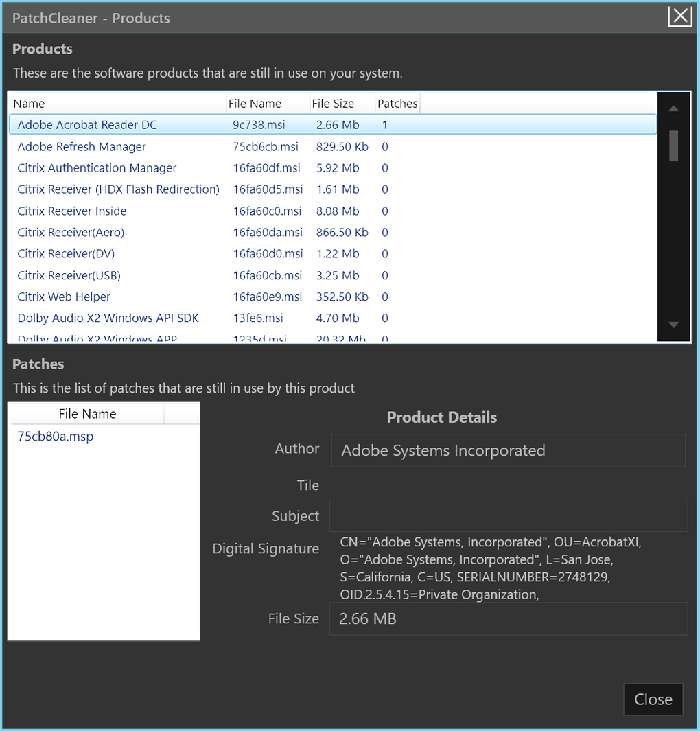Screen dimensions: 700x731
Task: Sort products by the Name column header
Action: pyautogui.click(x=117, y=104)
